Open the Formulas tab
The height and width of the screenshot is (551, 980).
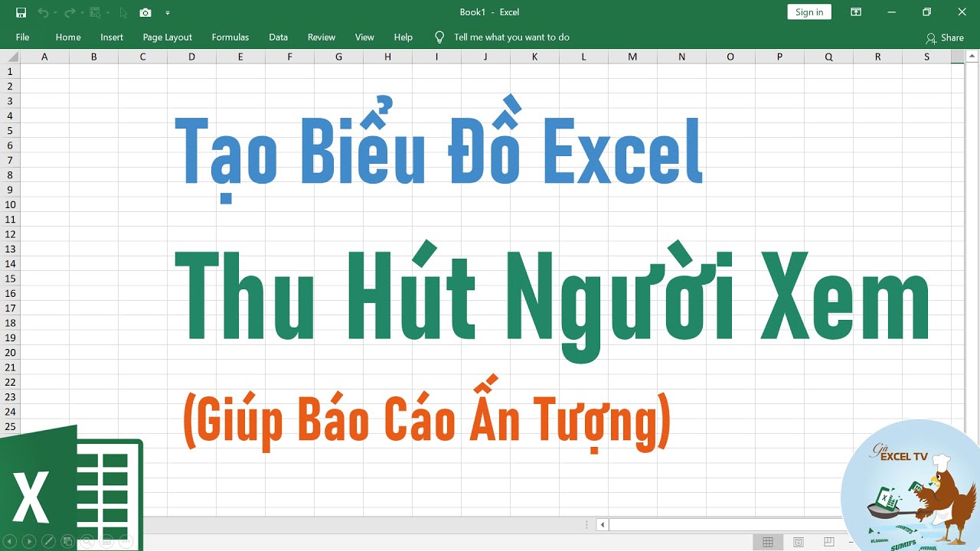point(230,37)
